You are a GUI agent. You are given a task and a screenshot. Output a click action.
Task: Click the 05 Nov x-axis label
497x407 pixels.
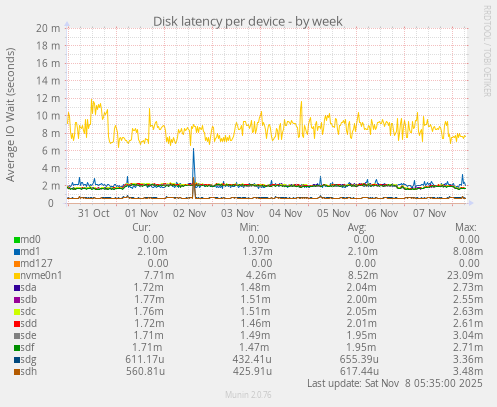tap(333, 213)
